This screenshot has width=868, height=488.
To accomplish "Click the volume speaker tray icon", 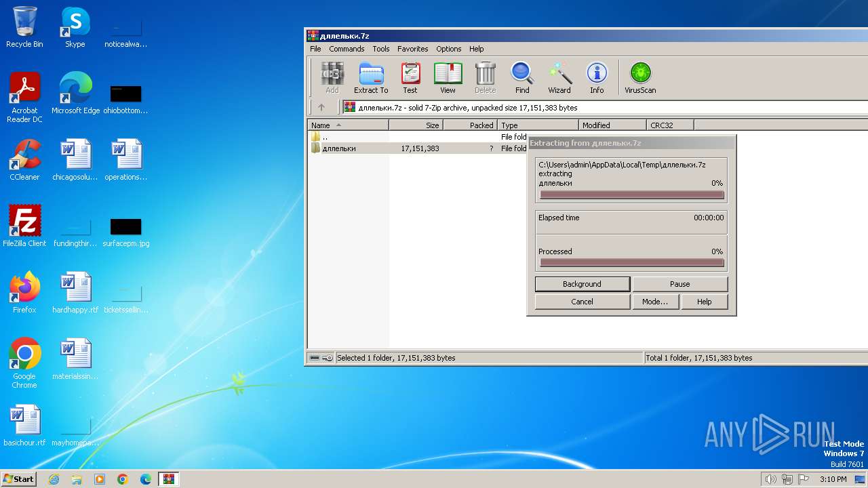I will [770, 479].
